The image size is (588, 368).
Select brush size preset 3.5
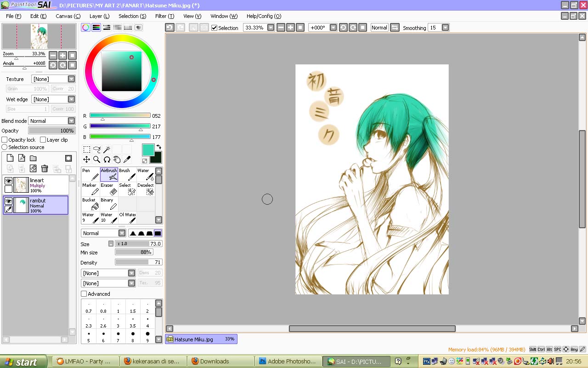pos(133,322)
